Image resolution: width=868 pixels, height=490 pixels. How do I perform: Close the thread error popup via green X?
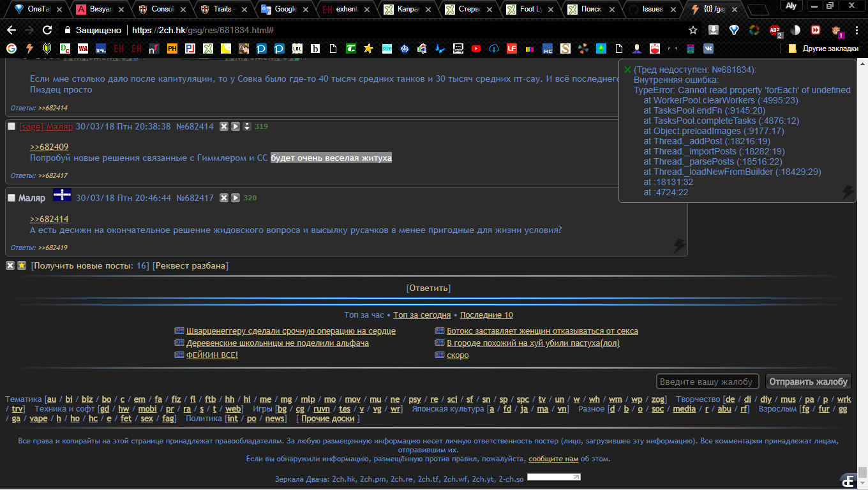[628, 69]
